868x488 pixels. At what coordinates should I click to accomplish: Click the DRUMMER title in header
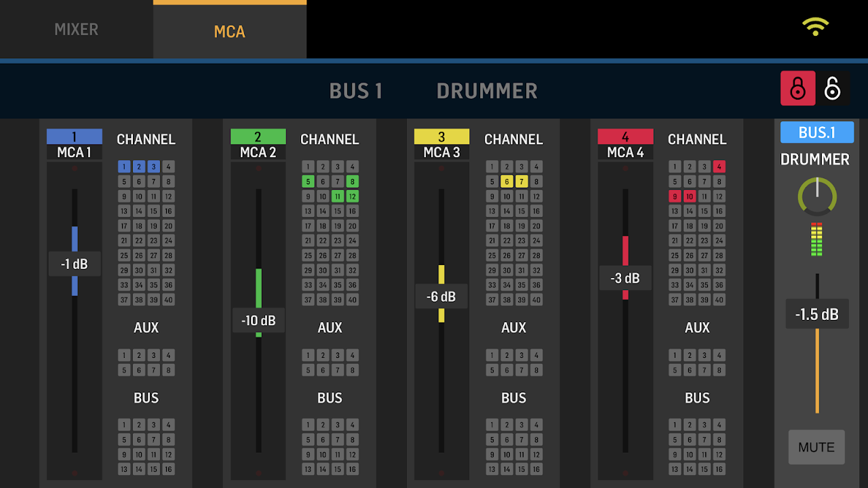[487, 91]
